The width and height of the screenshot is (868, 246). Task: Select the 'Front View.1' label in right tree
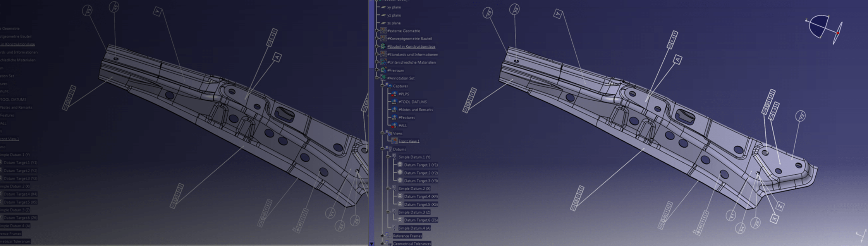pyautogui.click(x=409, y=141)
